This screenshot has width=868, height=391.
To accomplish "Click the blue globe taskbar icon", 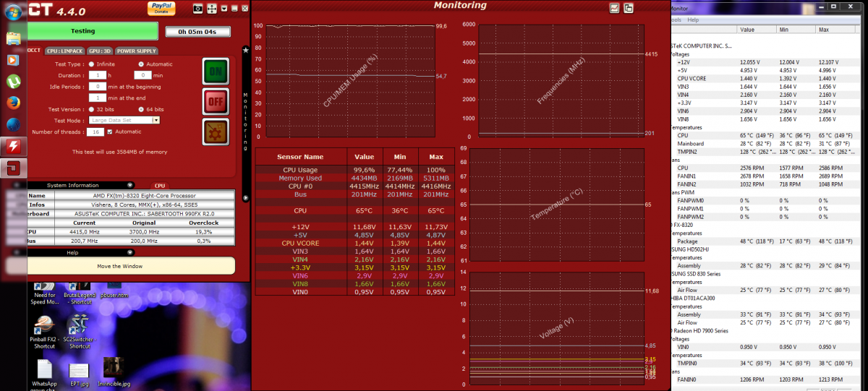I will pyautogui.click(x=13, y=124).
